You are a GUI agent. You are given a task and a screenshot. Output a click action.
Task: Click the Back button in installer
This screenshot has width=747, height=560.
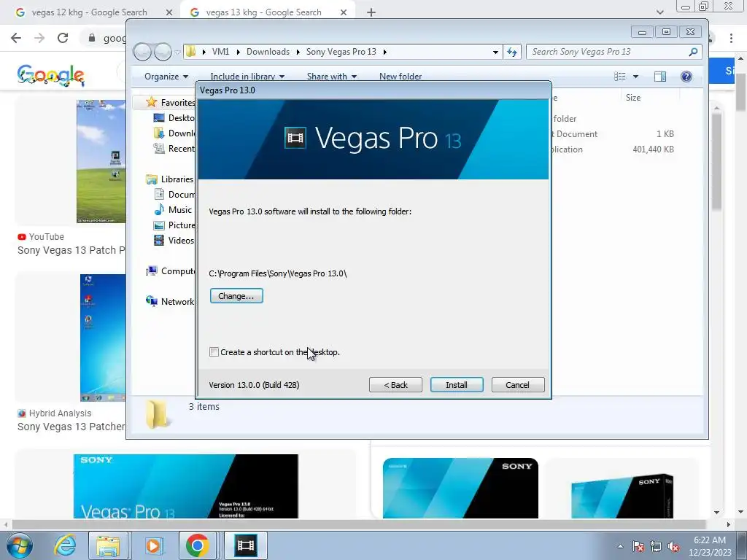[x=395, y=385]
